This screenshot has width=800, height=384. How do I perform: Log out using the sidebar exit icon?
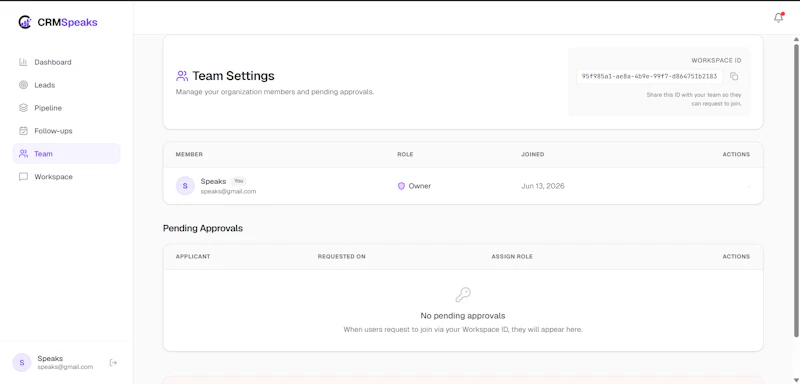coord(113,363)
